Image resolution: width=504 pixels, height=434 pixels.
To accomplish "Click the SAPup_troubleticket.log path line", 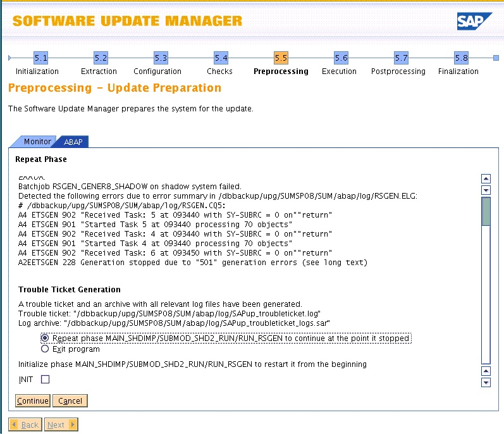I will pyautogui.click(x=169, y=313).
